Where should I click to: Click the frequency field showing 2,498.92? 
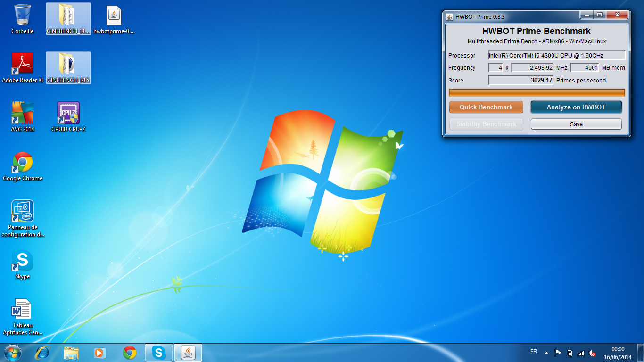tap(532, 67)
